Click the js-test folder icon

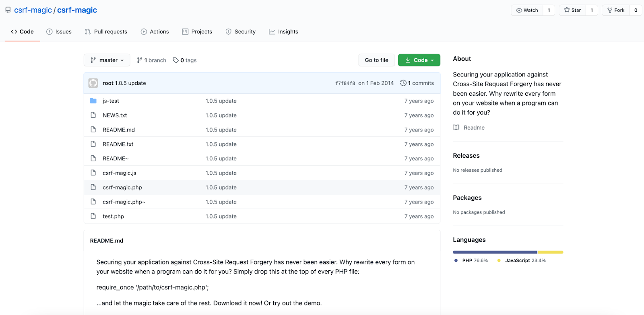click(x=93, y=101)
